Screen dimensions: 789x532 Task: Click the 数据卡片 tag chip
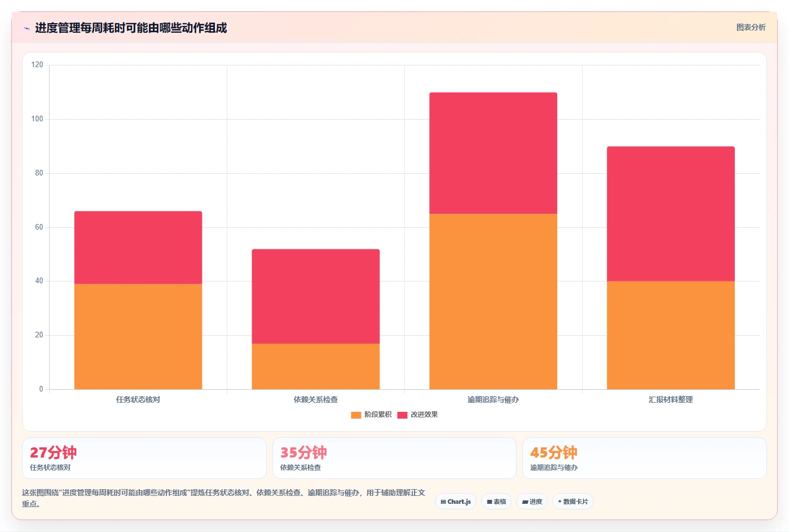click(x=572, y=502)
